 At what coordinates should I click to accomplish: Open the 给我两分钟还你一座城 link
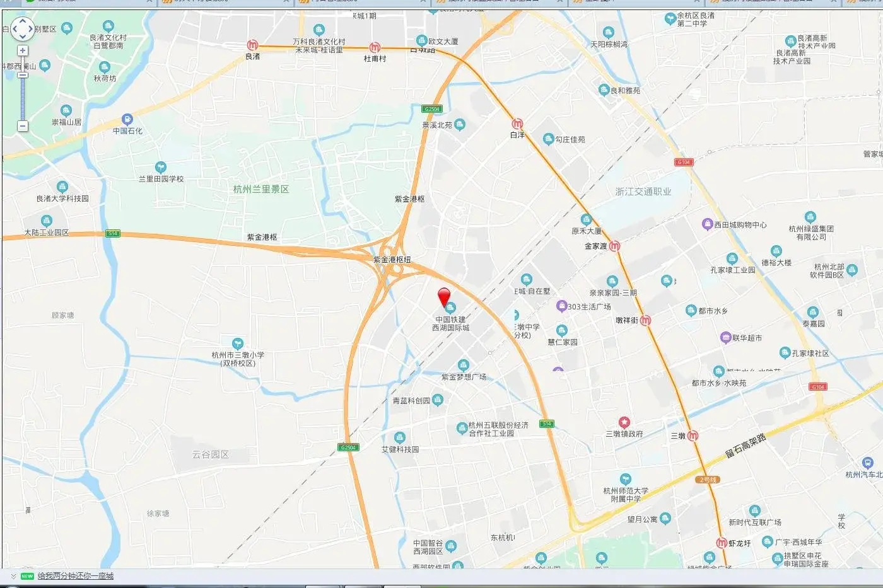click(76, 576)
